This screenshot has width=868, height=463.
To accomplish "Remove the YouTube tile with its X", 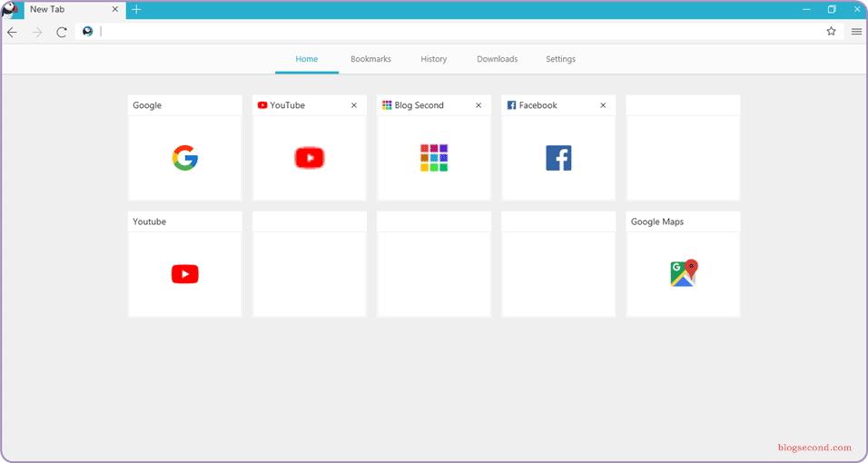I will [354, 105].
